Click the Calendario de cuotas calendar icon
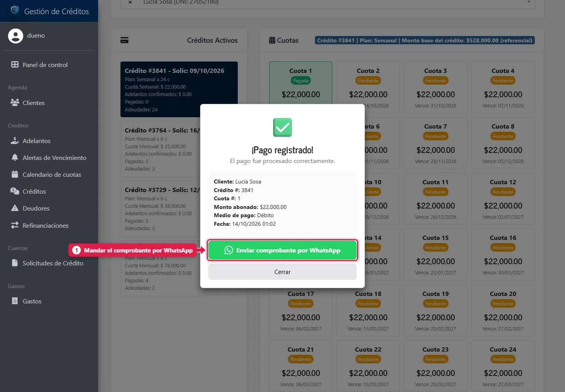 click(x=15, y=174)
